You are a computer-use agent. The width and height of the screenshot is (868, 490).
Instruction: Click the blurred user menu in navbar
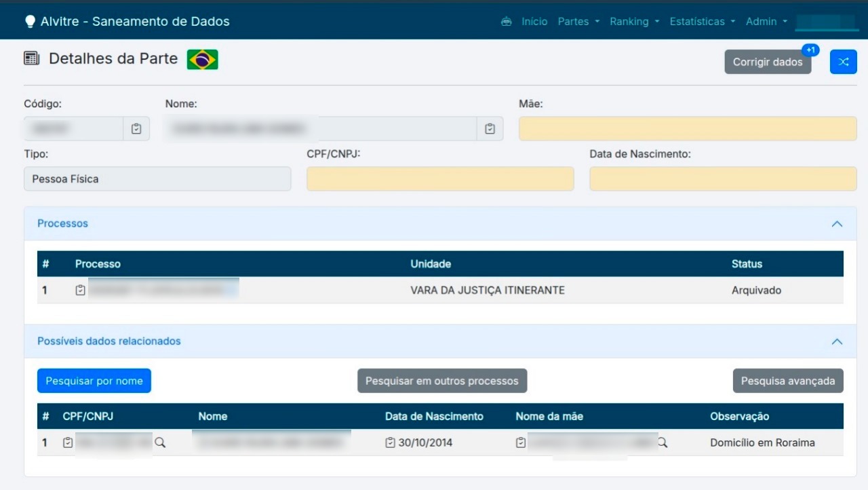(826, 22)
